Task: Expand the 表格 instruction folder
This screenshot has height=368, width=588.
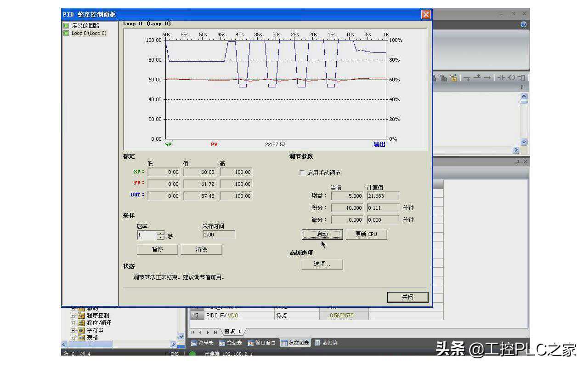Action: (x=73, y=338)
